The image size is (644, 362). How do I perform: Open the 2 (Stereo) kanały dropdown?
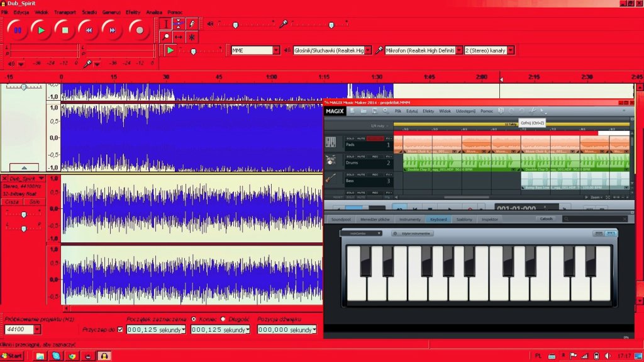(x=511, y=50)
